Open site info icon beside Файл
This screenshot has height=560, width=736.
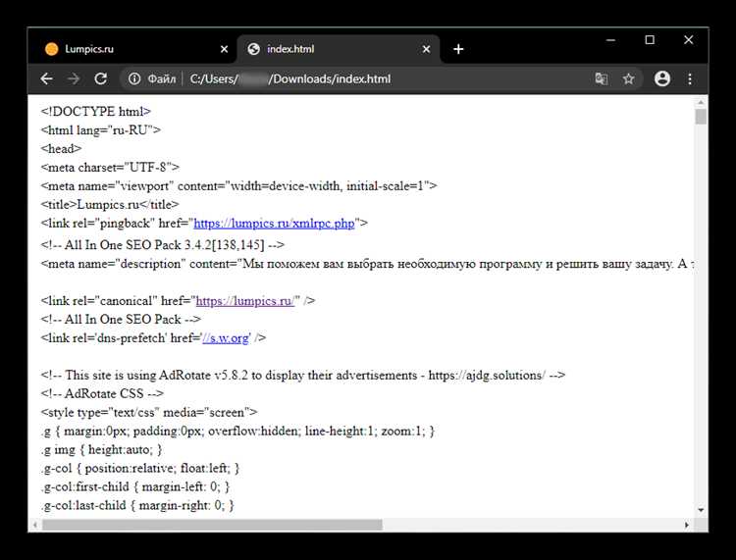pyautogui.click(x=134, y=78)
